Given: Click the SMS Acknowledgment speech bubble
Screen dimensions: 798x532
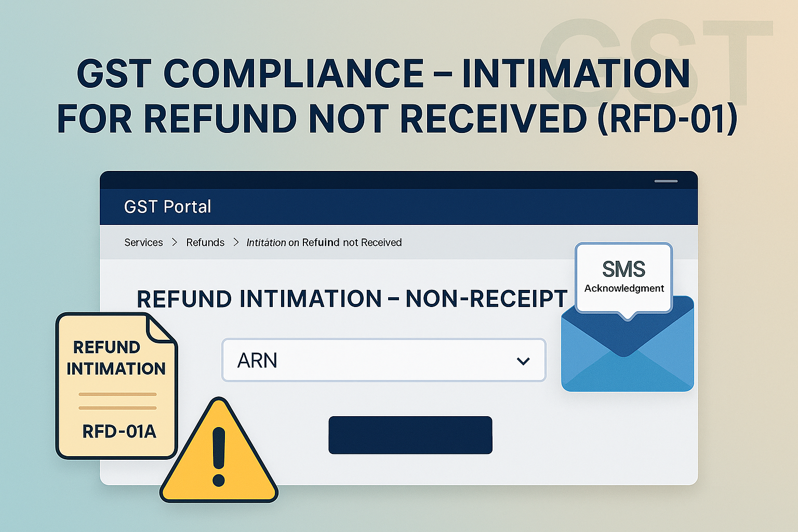Looking at the screenshot, I should coord(623,277).
